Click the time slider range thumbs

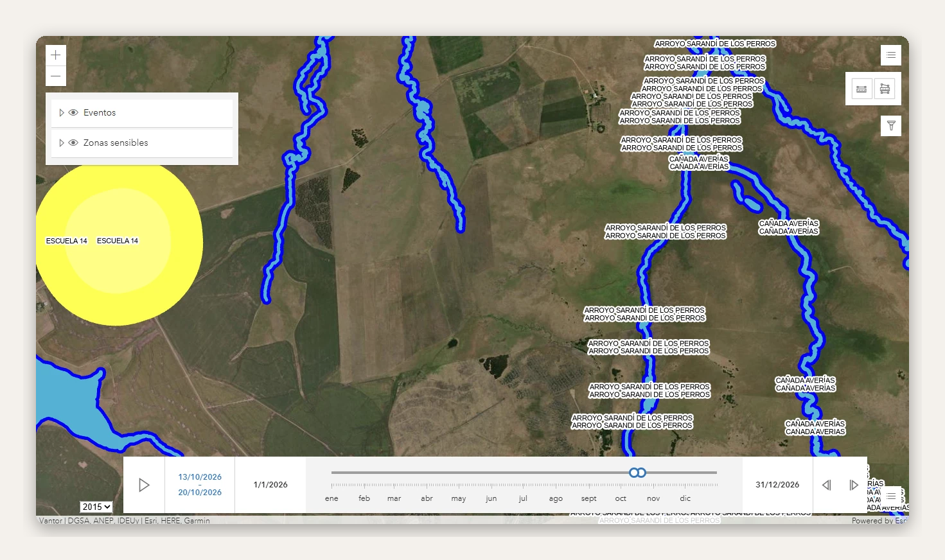point(637,473)
